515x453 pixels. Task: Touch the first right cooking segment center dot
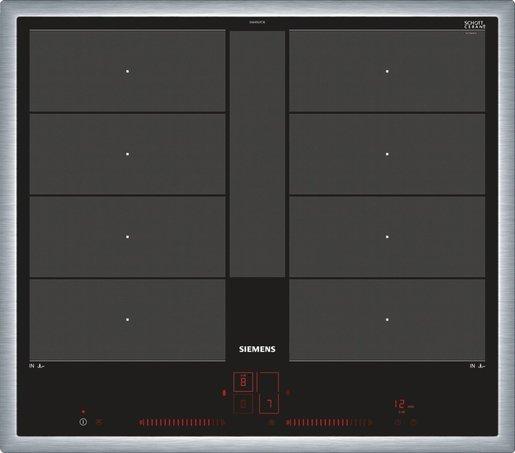pyautogui.click(x=387, y=71)
